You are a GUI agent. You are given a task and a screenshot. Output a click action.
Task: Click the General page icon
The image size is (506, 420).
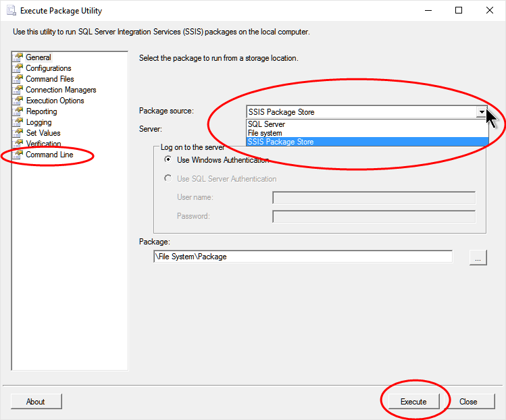[x=18, y=57]
